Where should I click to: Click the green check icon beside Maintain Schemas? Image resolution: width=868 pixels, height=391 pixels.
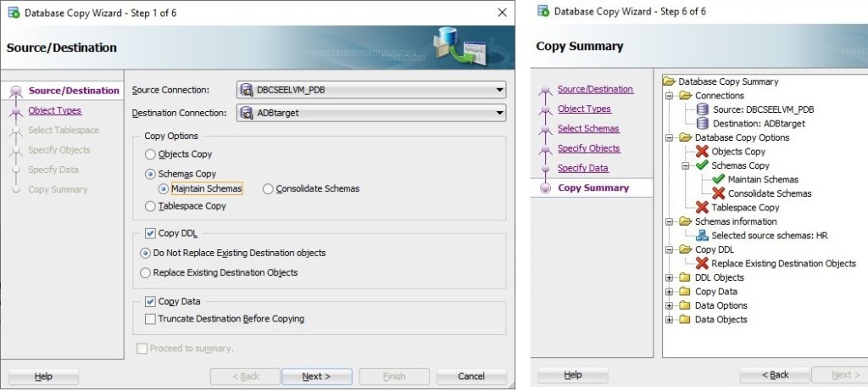718,180
